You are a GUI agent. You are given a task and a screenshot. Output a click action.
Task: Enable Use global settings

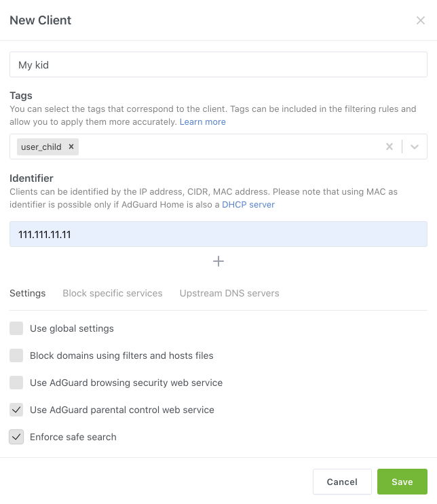tap(16, 328)
